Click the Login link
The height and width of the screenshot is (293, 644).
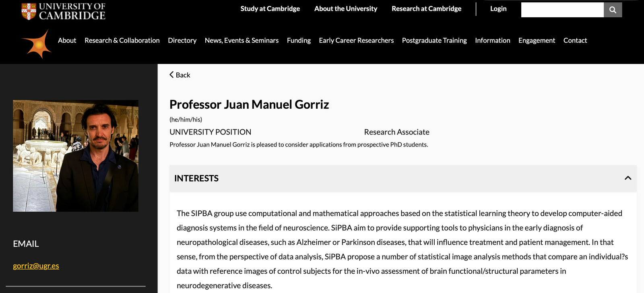498,8
